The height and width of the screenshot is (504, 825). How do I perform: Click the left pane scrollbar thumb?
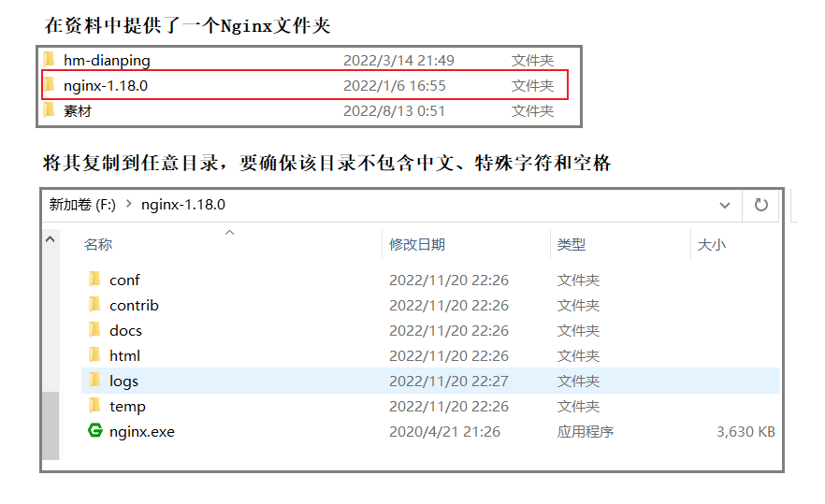point(51,425)
